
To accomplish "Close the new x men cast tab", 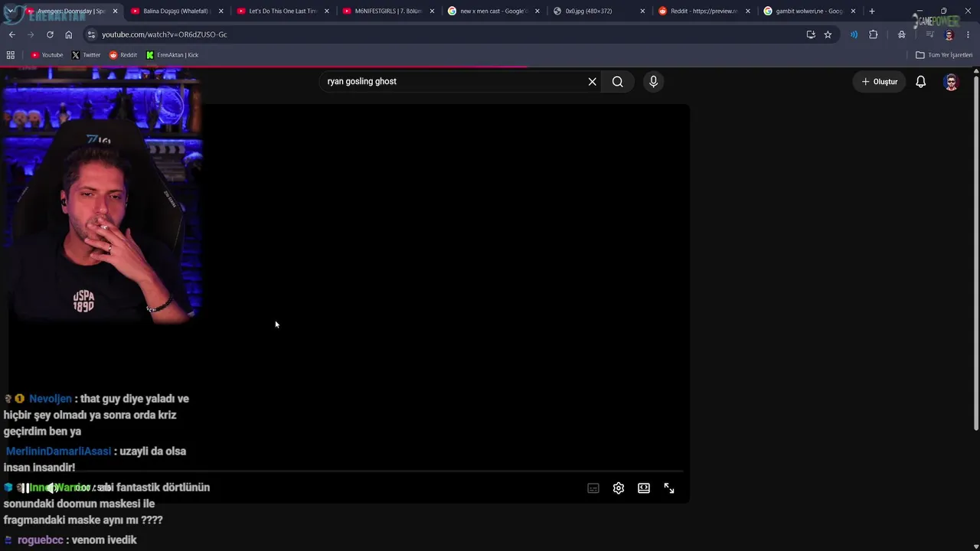I will pos(537,11).
